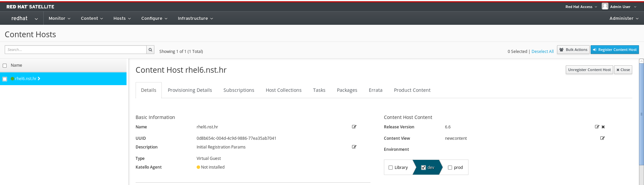
Task: Clear Release Version with the X icon
Action: click(603, 127)
